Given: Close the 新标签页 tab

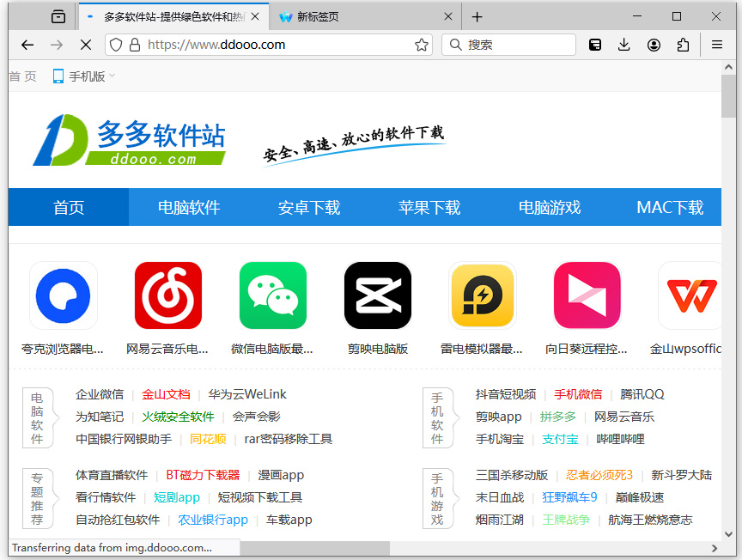Looking at the screenshot, I should pos(448,16).
